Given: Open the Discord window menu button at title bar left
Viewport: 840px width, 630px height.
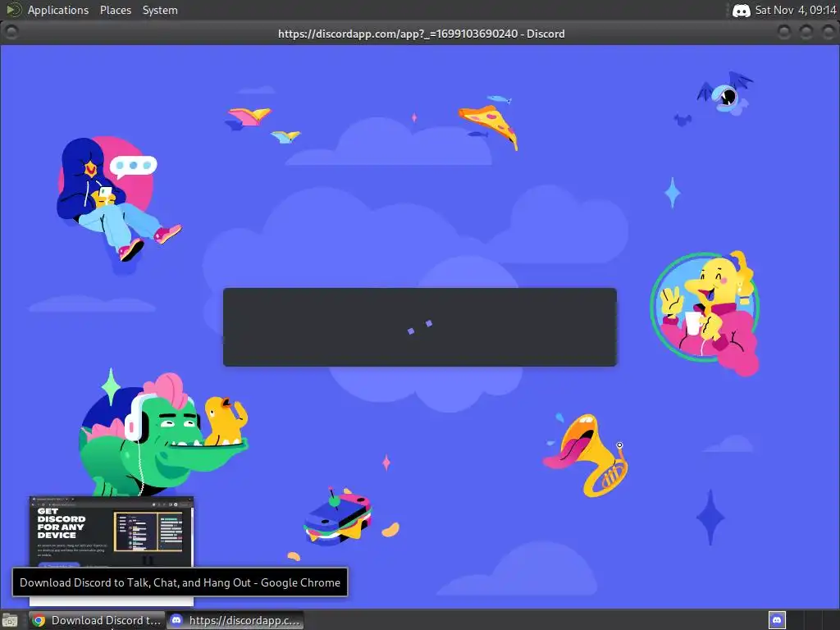Looking at the screenshot, I should coord(11,32).
